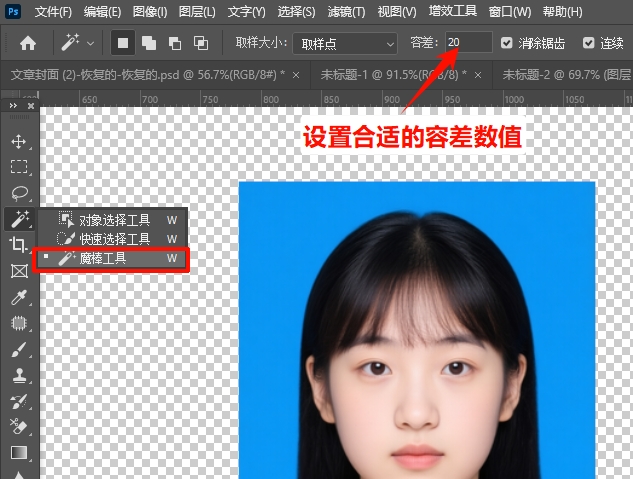The width and height of the screenshot is (633, 479).
Task: Select the Move tool
Action: click(x=19, y=142)
